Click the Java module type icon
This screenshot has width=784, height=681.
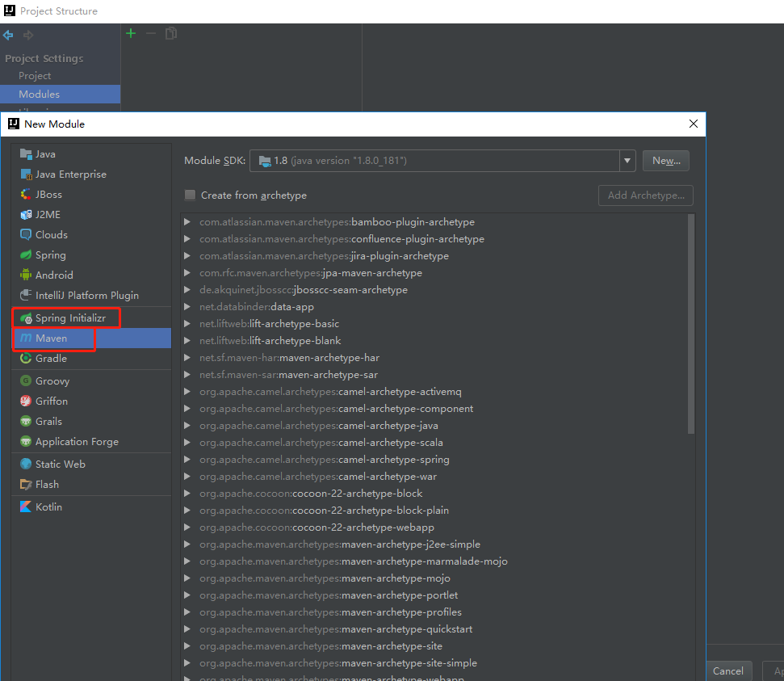click(26, 154)
